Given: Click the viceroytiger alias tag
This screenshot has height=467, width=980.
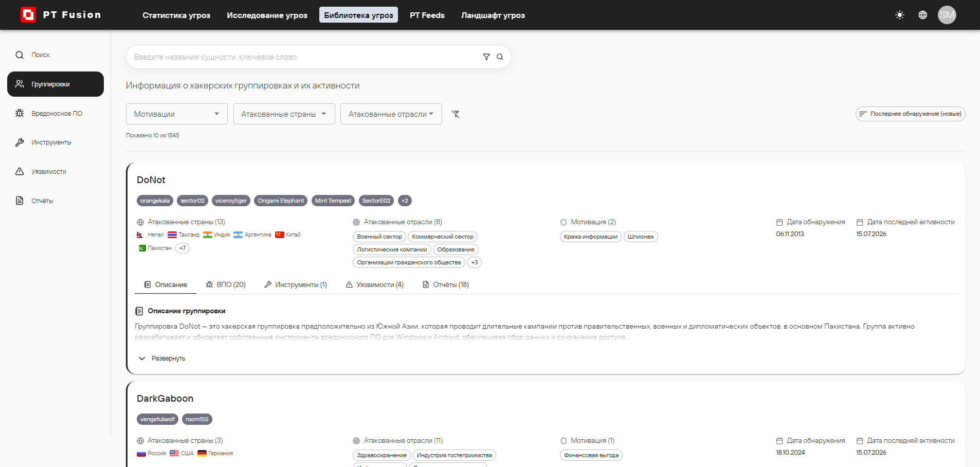Looking at the screenshot, I should click(x=231, y=201).
